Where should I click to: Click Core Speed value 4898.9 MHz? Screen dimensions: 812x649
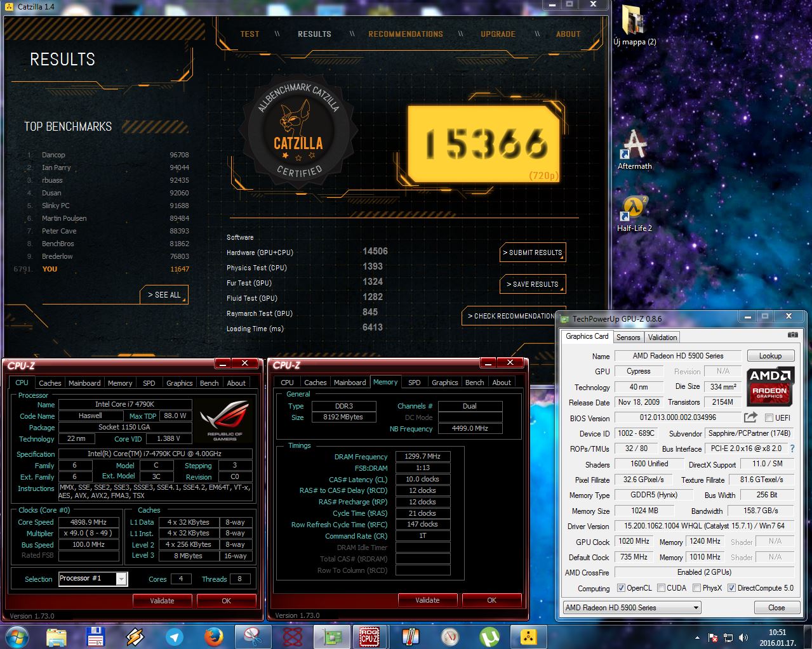(x=88, y=522)
